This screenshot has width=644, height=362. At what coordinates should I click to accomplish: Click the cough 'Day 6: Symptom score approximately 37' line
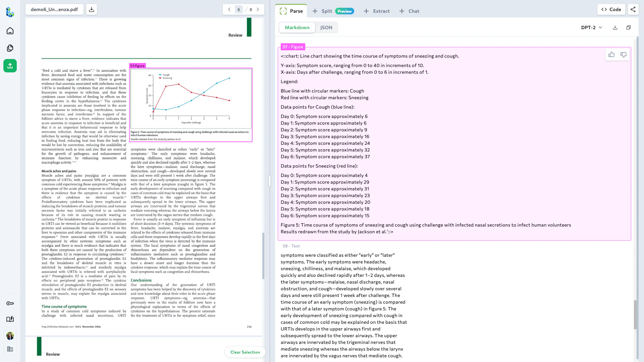pyautogui.click(x=325, y=157)
